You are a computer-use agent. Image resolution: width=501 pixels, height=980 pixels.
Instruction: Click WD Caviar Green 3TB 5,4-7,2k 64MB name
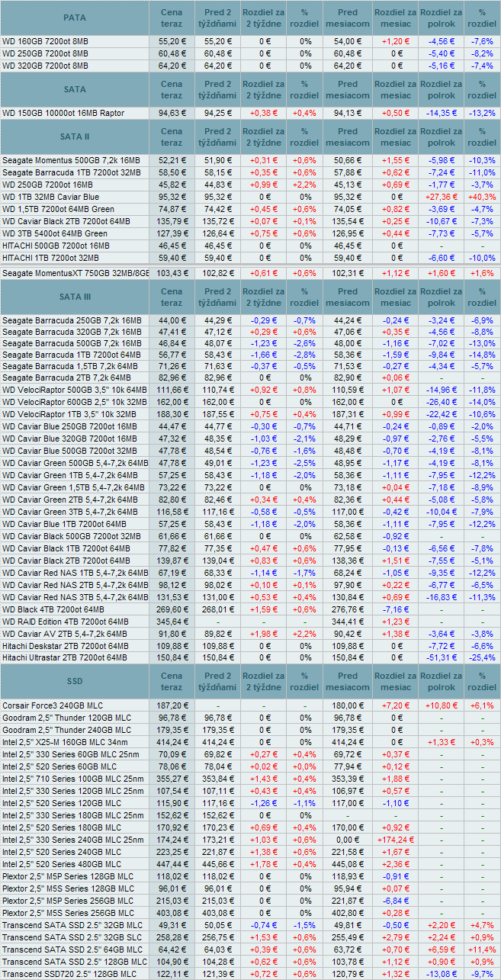tap(70, 512)
